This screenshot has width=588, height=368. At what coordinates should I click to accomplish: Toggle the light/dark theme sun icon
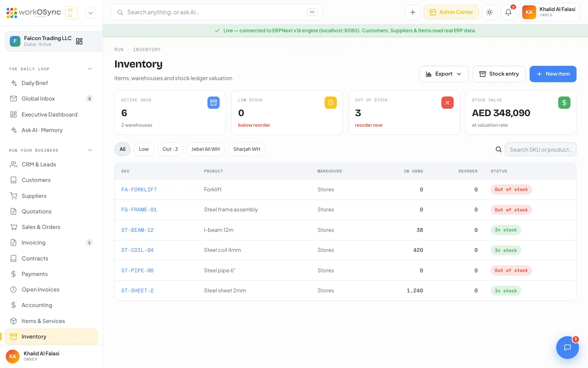pos(490,12)
